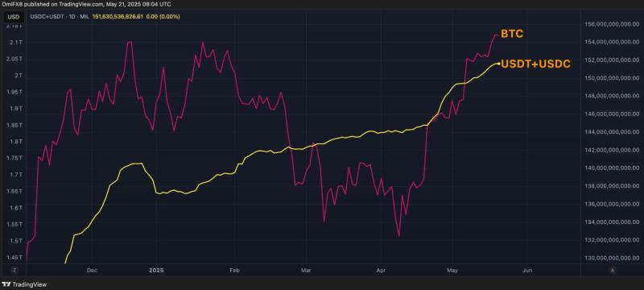Click the 138,000,000,000.00 right scale label
The height and width of the screenshot is (290, 644).
(x=612, y=186)
